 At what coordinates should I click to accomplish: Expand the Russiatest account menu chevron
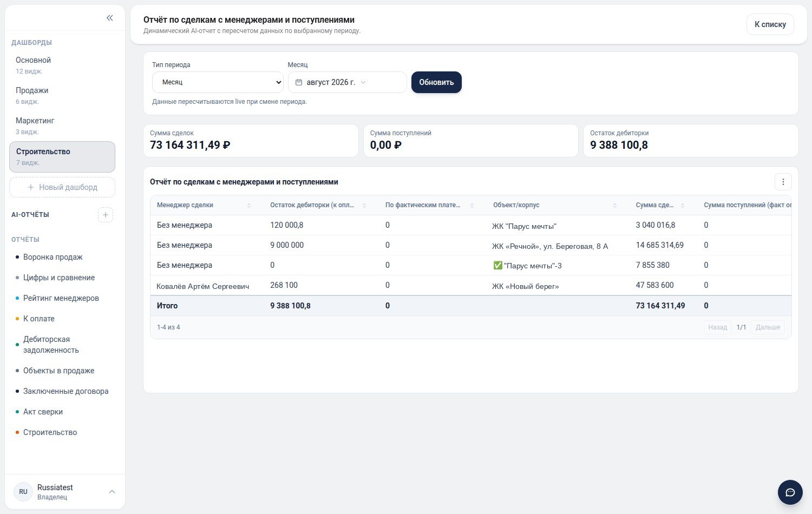(112, 492)
